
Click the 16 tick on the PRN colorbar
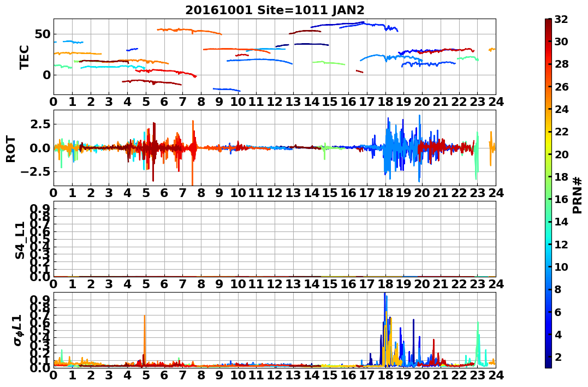pos(561,199)
